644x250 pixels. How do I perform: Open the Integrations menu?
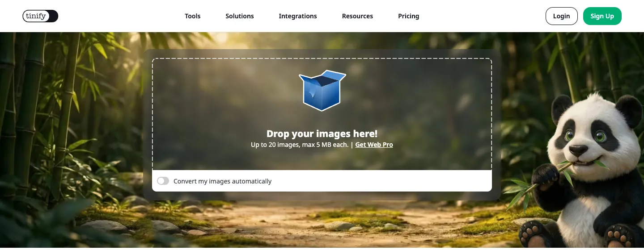click(298, 16)
